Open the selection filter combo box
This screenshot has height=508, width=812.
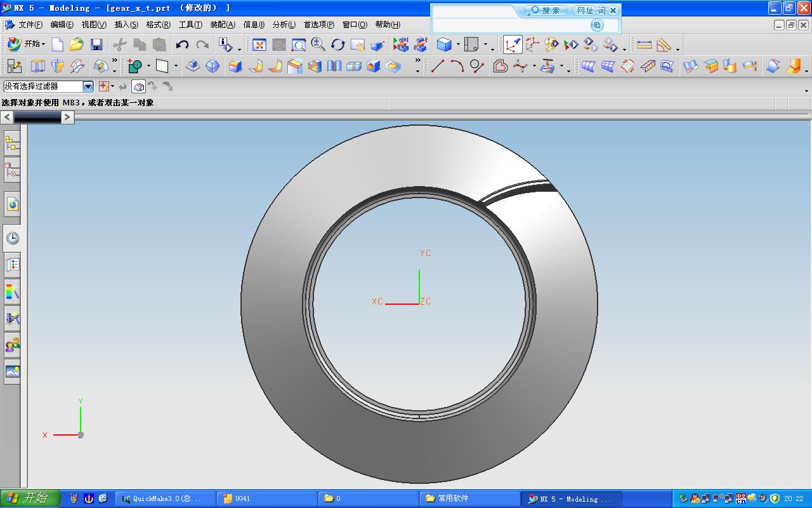48,86
